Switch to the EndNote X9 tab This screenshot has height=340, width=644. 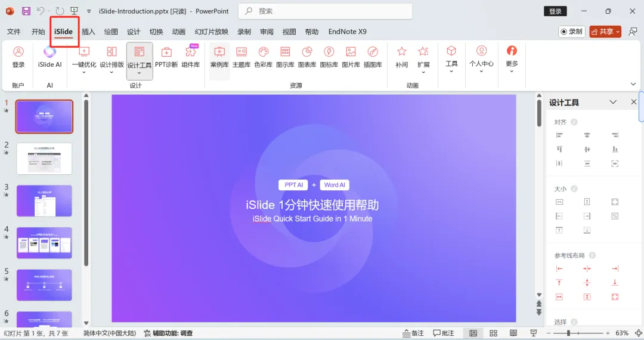(348, 32)
